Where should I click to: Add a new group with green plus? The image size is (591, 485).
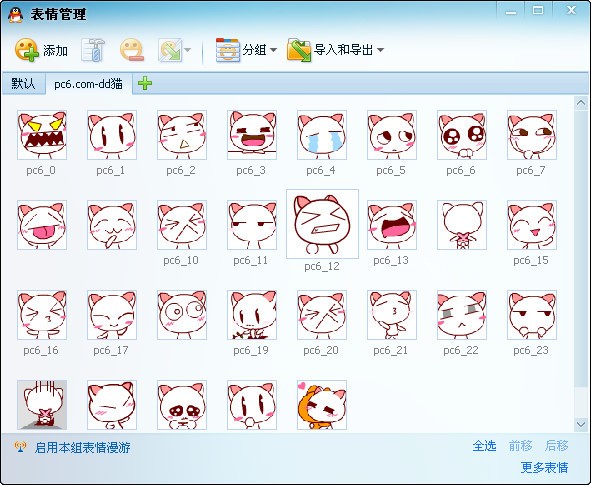click(x=145, y=83)
